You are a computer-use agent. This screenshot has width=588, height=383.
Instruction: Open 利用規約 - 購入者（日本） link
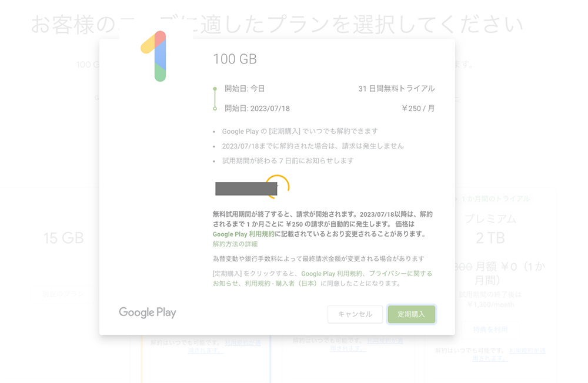click(281, 283)
